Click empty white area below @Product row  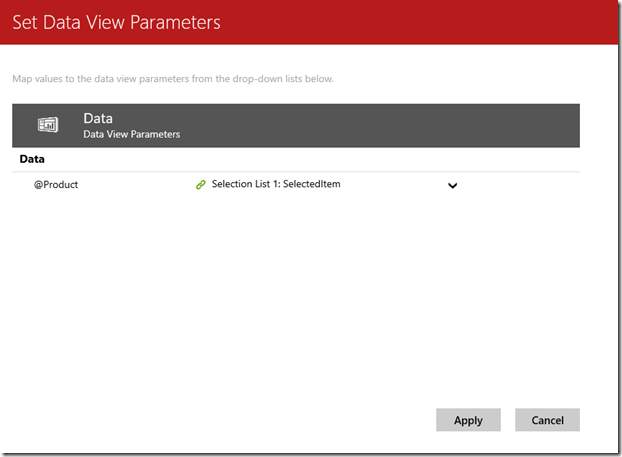click(300, 300)
